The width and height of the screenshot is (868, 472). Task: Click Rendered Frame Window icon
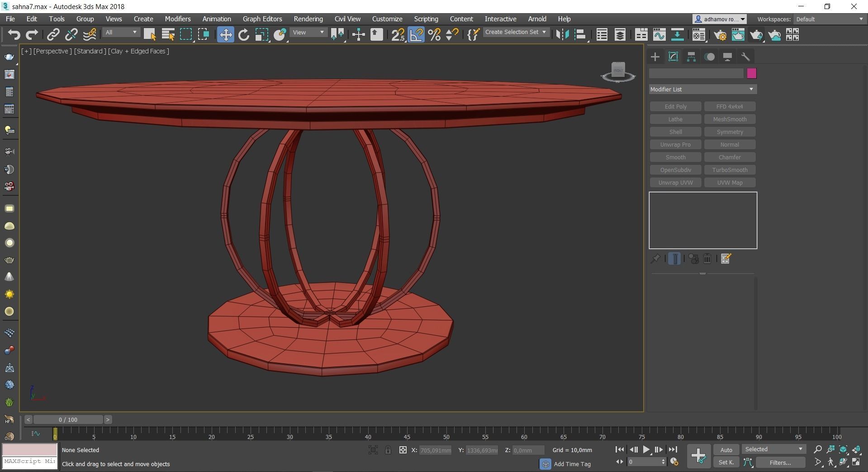coord(738,35)
